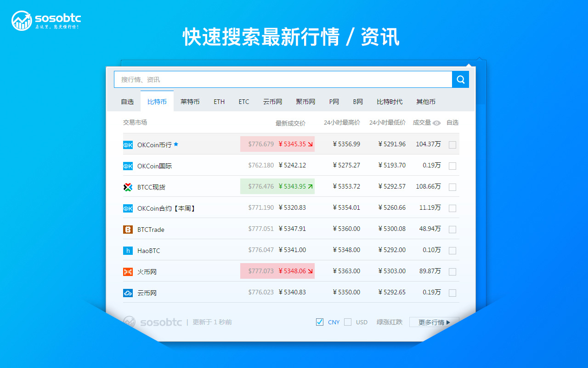Click the 云币网 row exchange icon

128,293
